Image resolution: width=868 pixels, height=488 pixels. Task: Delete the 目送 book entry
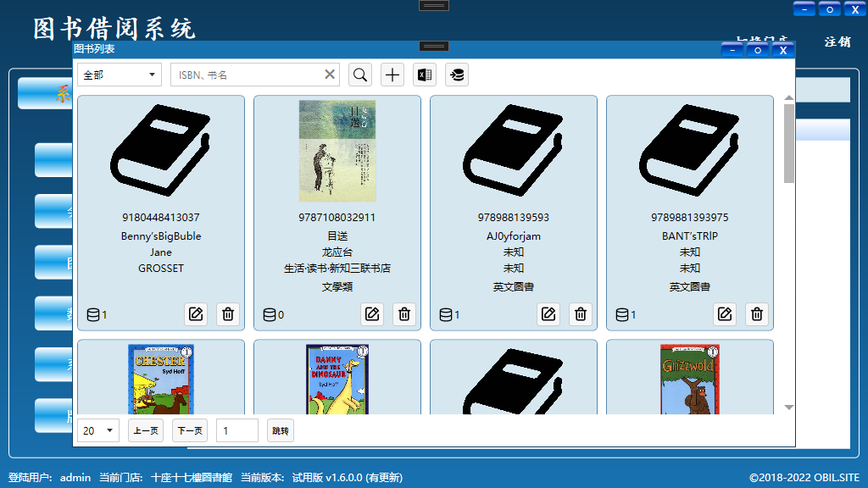pos(404,314)
